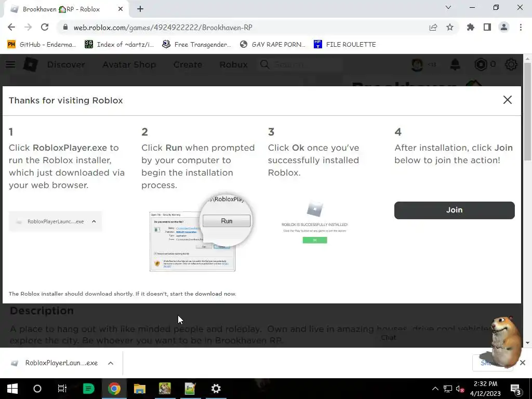The image size is (532, 399).
Task: Open the Avatar Shop menu item
Action: [129, 64]
